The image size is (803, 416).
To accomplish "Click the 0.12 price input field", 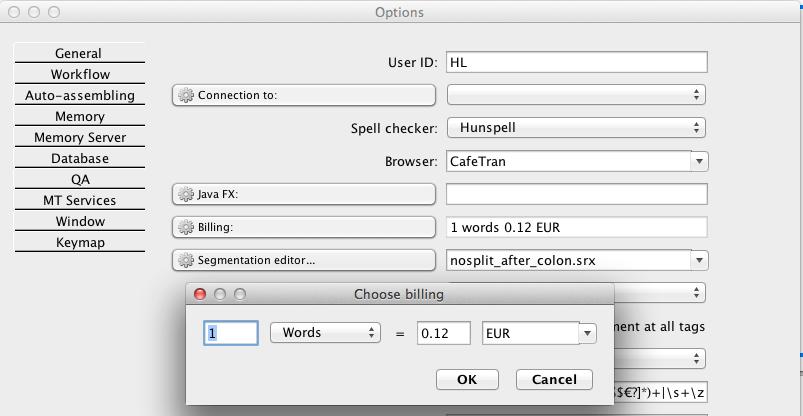I will click(443, 333).
